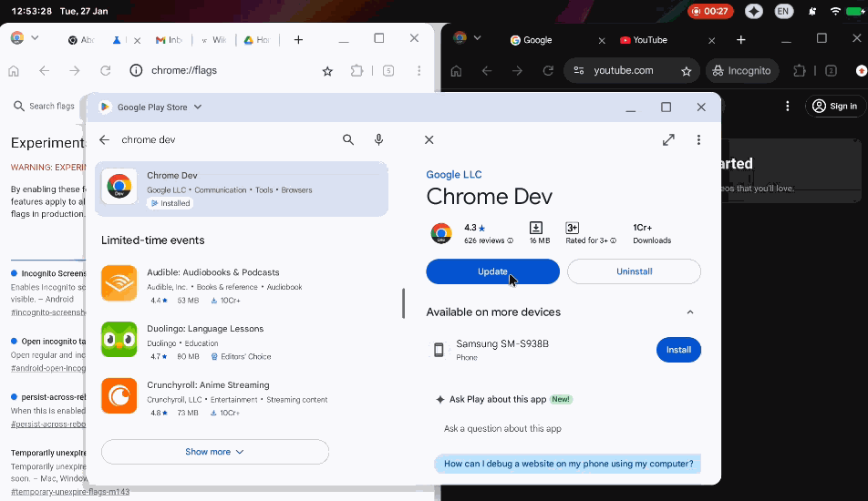This screenshot has height=501, width=868.
Task: Open the notifications bell in status bar
Action: pyautogui.click(x=812, y=11)
